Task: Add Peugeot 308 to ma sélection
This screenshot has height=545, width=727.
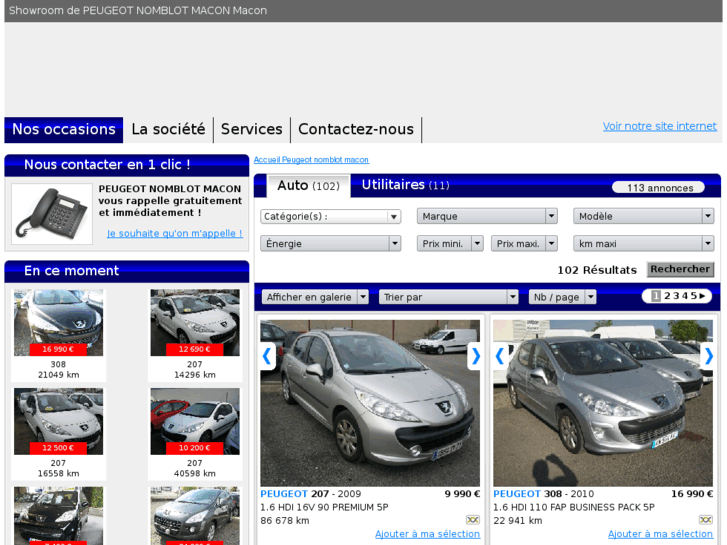Action: click(660, 534)
